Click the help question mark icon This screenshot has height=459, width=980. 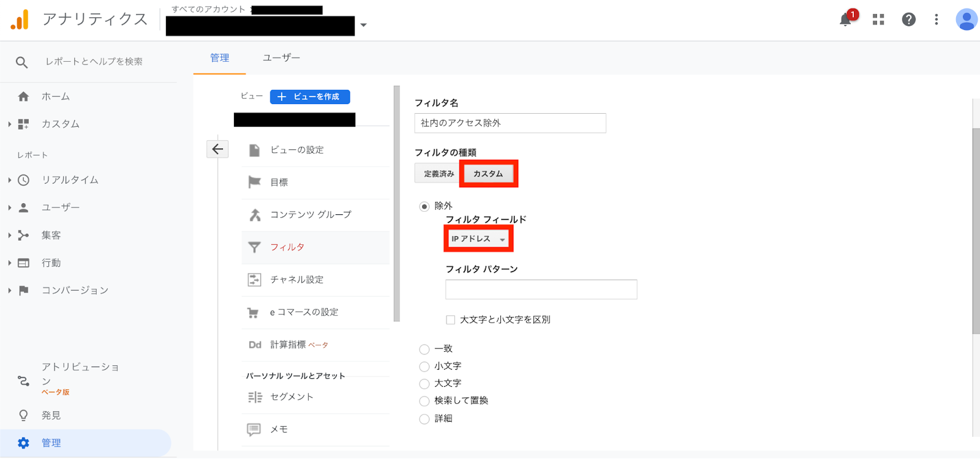pos(909,20)
